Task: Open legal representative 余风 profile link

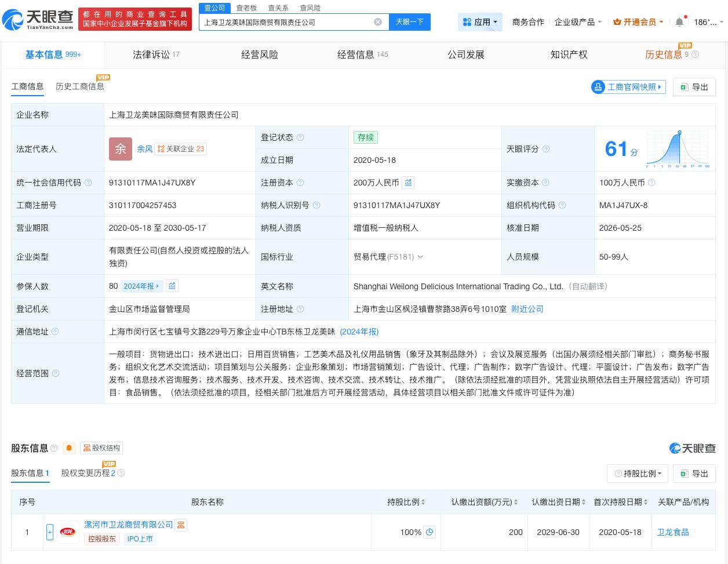Action: click(144, 149)
